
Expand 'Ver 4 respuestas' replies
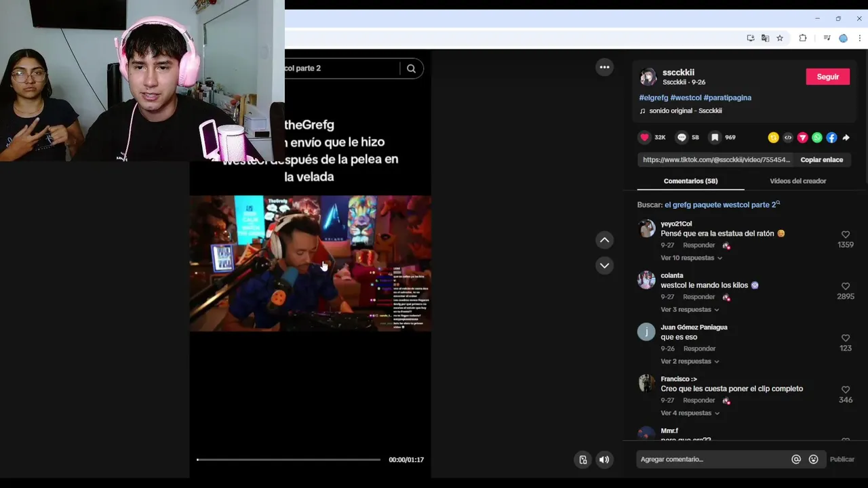[690, 413]
